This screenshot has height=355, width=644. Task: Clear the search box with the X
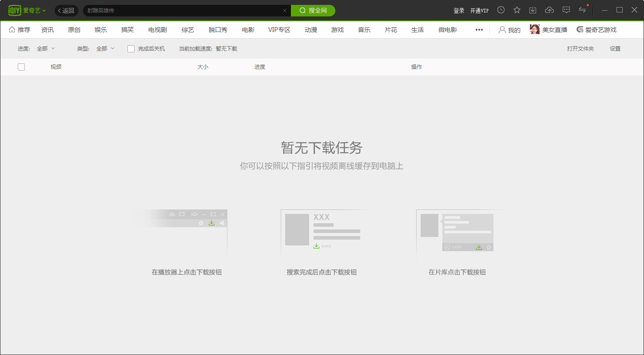click(x=284, y=10)
